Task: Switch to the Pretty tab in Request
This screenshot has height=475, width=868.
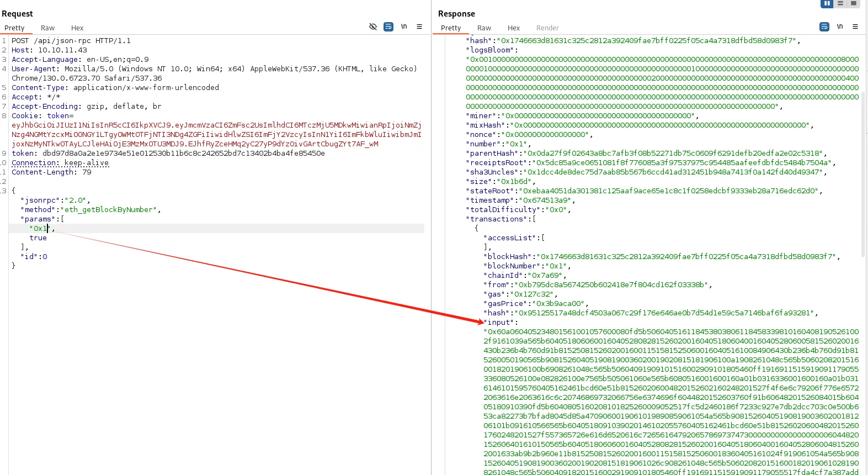Action: point(14,28)
